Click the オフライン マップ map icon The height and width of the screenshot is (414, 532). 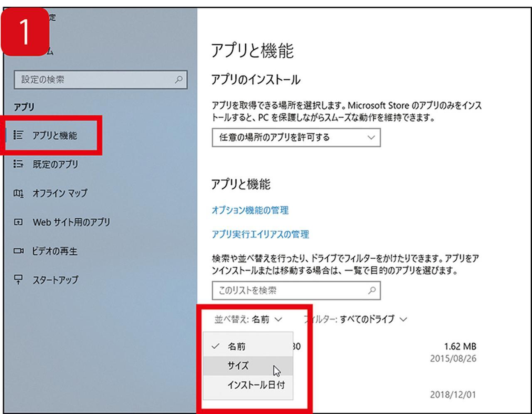click(18, 193)
